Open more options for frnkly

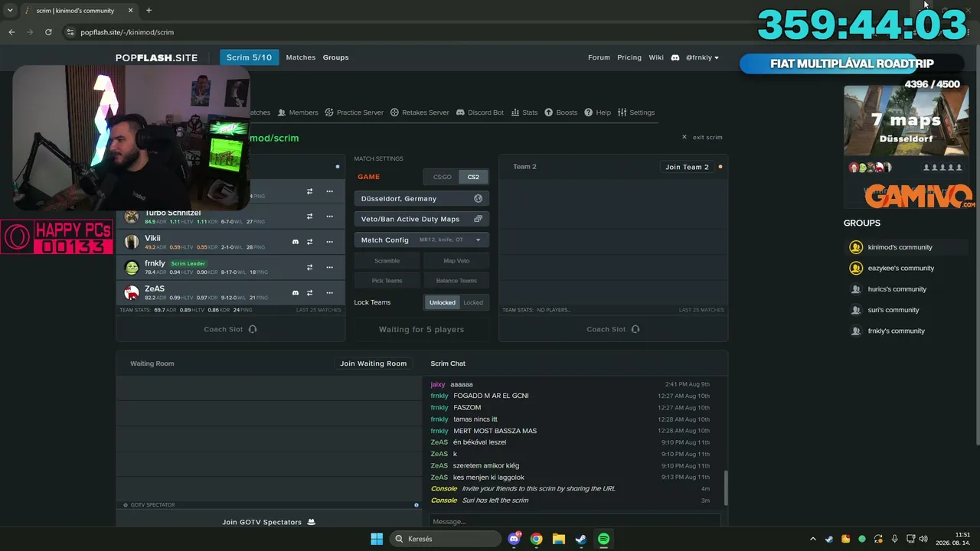tap(330, 267)
